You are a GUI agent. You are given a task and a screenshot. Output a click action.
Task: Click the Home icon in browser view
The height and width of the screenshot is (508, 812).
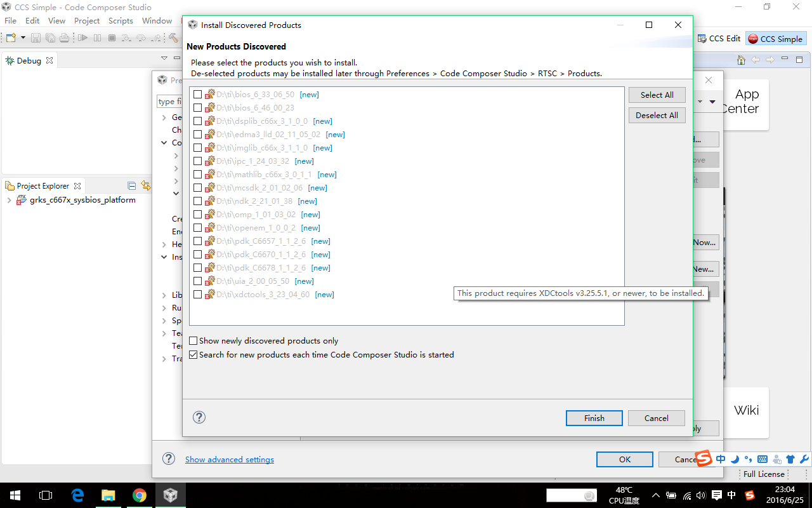click(741, 60)
